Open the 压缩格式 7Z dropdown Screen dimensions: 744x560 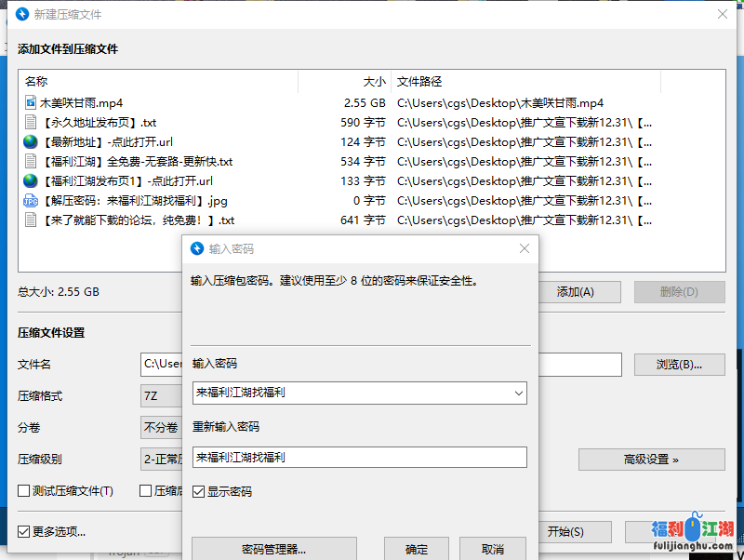[x=160, y=396]
